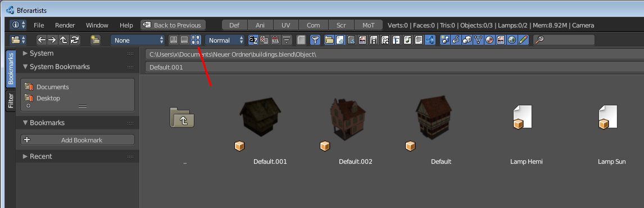Screen dimensions: 644x208
Task: Sort files by size
Action: tap(286, 40)
